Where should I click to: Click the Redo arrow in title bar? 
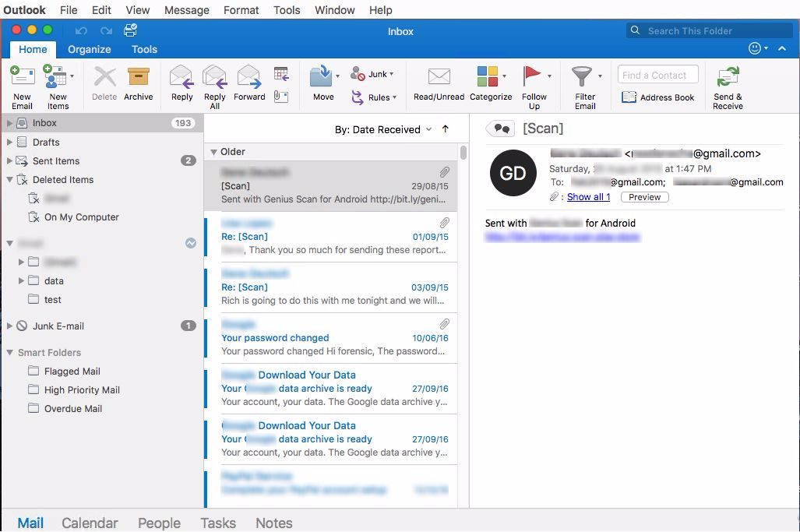click(x=106, y=31)
